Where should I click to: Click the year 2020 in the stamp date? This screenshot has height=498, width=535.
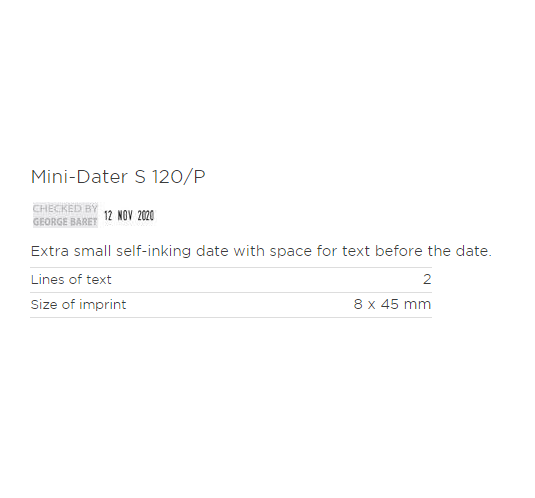pos(146,216)
